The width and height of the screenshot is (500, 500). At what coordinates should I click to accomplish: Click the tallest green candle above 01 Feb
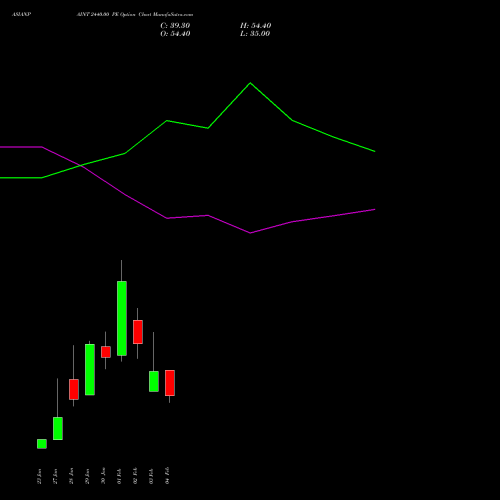click(122, 319)
